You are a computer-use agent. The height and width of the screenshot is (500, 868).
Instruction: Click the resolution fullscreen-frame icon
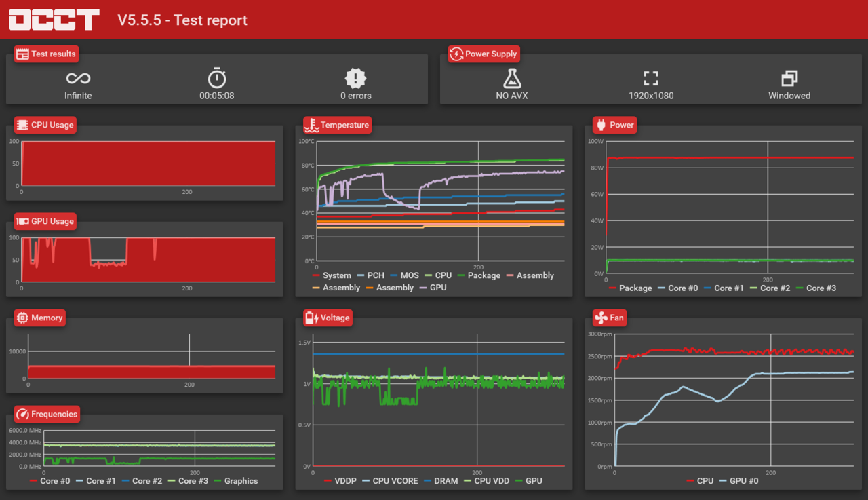tap(651, 78)
